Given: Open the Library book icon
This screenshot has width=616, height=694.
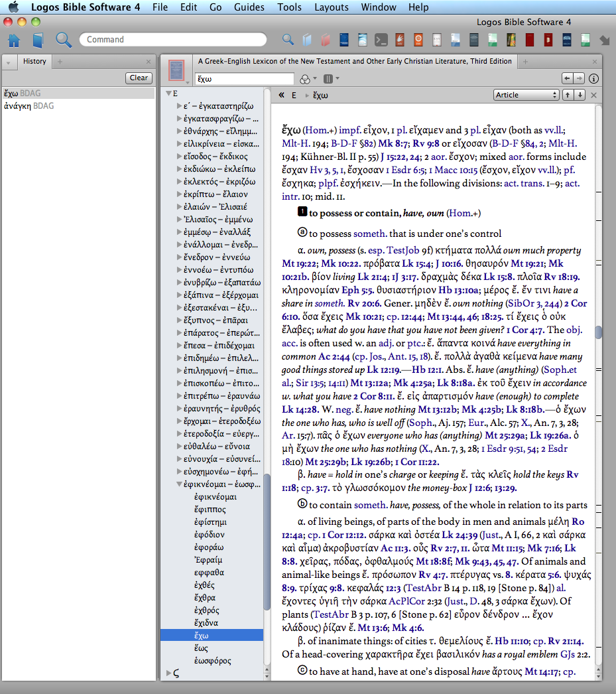Looking at the screenshot, I should (38, 40).
